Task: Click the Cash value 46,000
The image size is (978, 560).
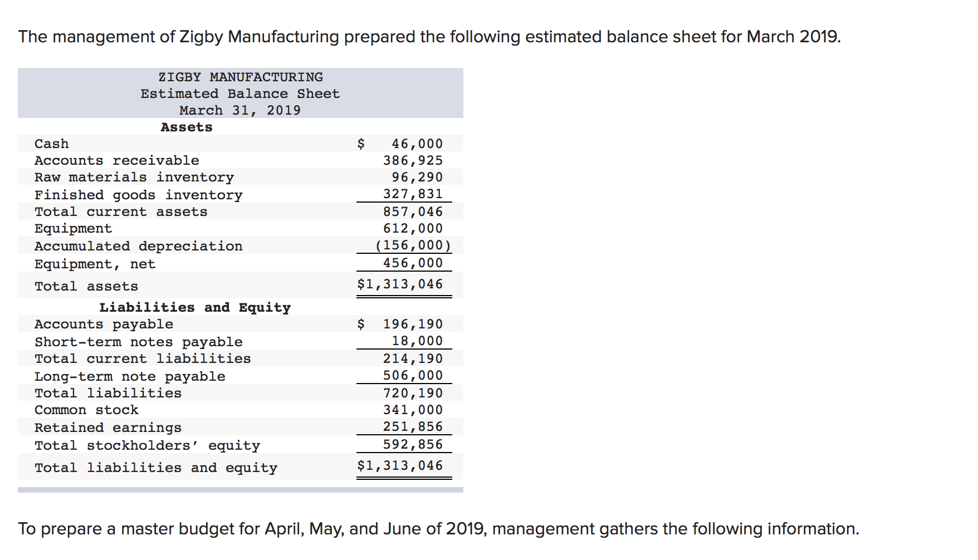Action: tap(417, 144)
